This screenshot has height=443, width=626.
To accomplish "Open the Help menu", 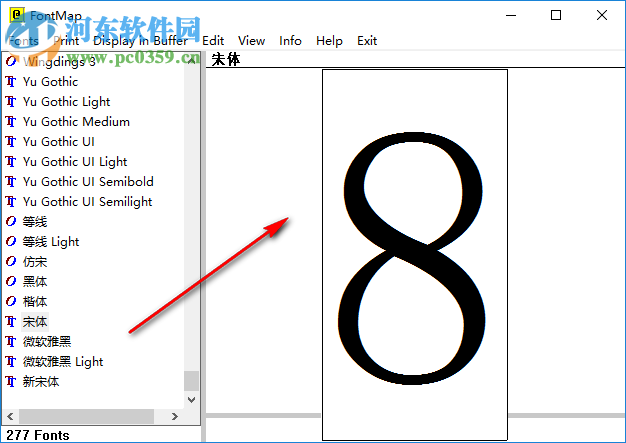I will click(x=329, y=41).
